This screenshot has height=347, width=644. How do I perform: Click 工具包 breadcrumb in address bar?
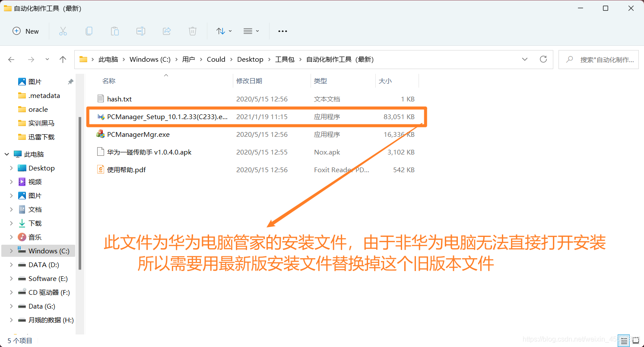[285, 60]
